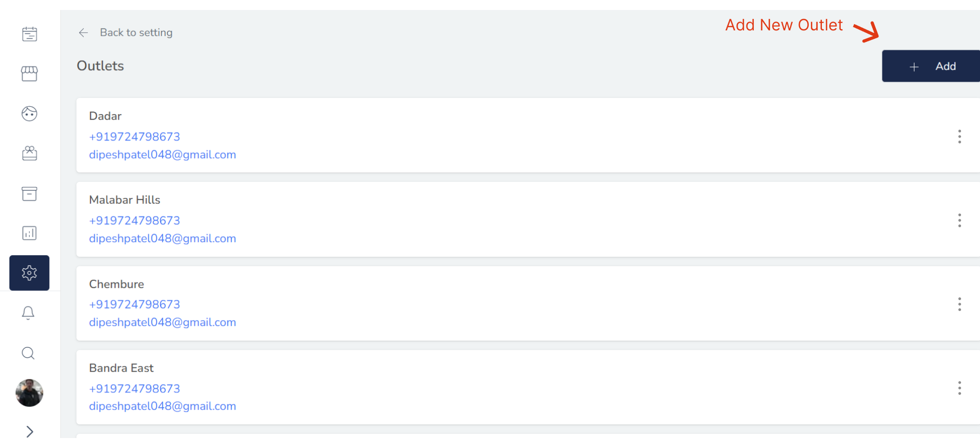980x448 pixels.
Task: Open the customers section icon
Action: coord(29,113)
